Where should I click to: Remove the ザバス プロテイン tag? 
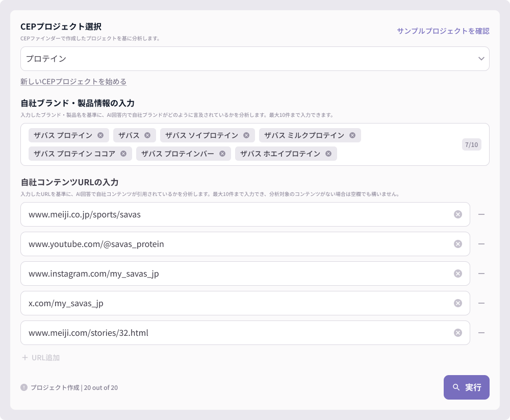100,135
